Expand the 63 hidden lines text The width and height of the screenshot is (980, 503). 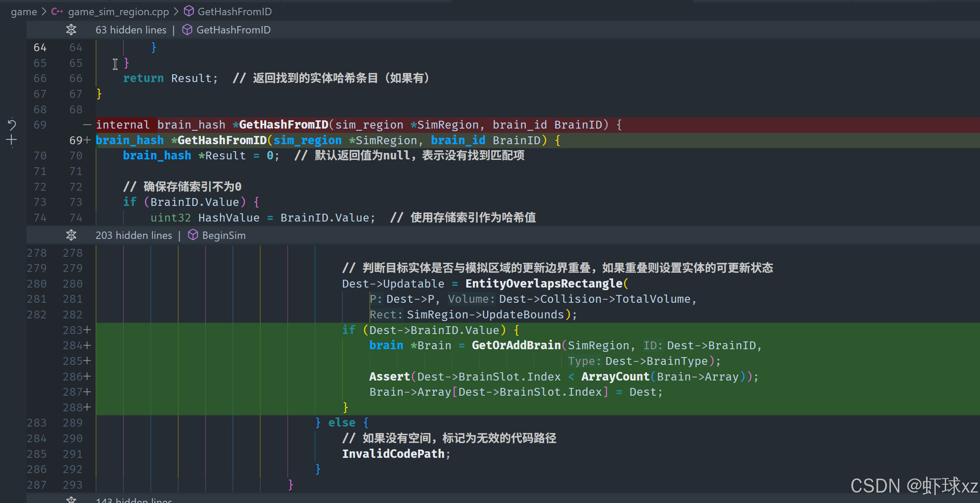131,30
